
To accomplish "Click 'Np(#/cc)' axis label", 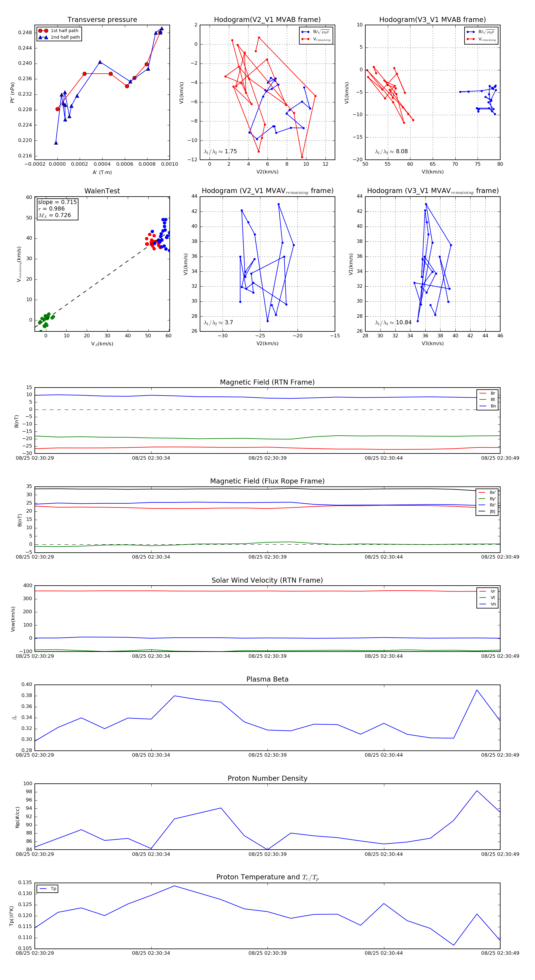I will tap(17, 817).
